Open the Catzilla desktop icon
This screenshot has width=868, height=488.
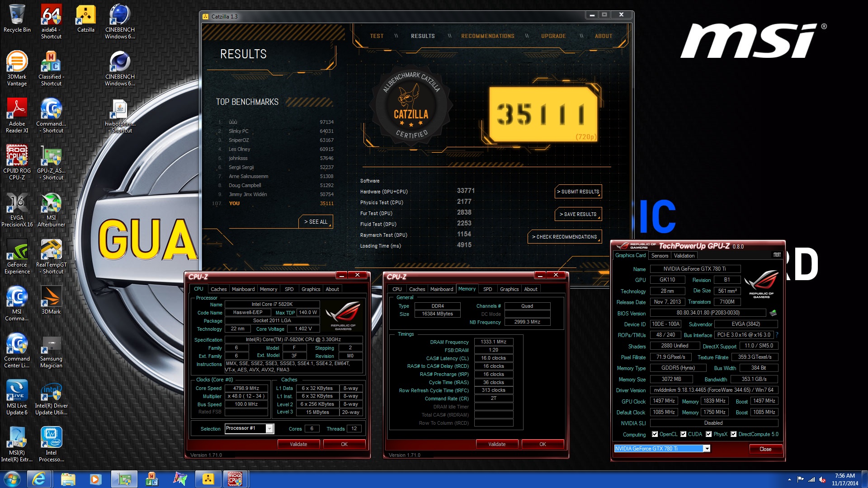[x=85, y=19]
